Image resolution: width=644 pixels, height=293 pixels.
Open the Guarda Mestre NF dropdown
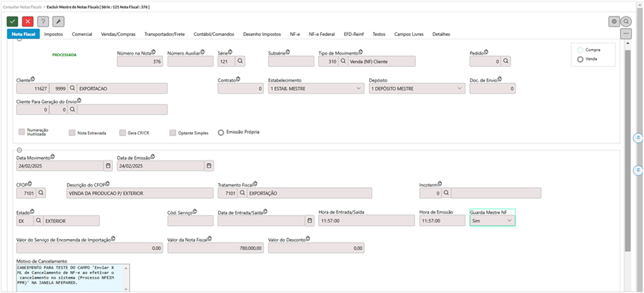pyautogui.click(x=509, y=221)
